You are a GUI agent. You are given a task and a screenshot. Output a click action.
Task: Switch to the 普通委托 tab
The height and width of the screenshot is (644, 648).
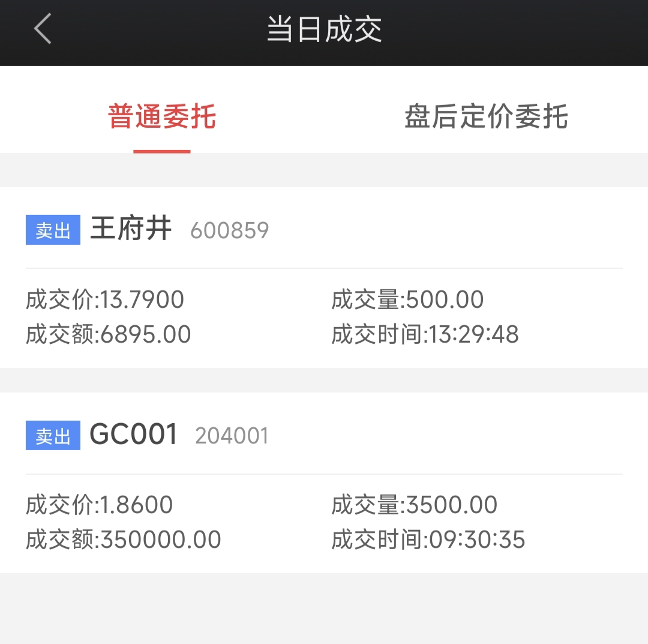162,116
